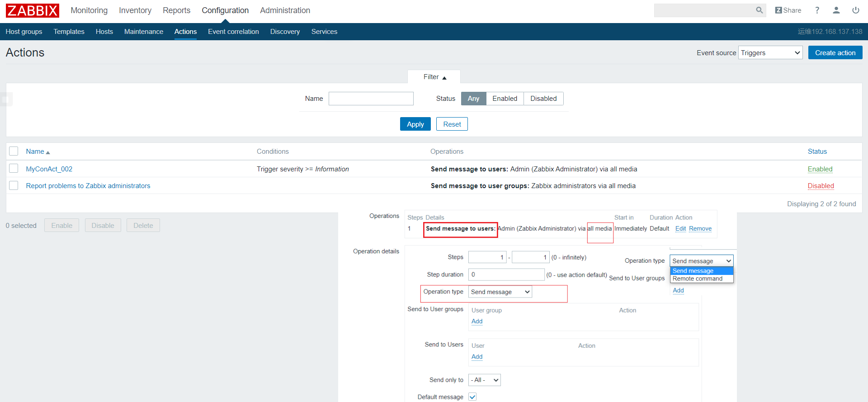The width and height of the screenshot is (868, 402).
Task: Open the MyConAct_002 action
Action: (49, 169)
